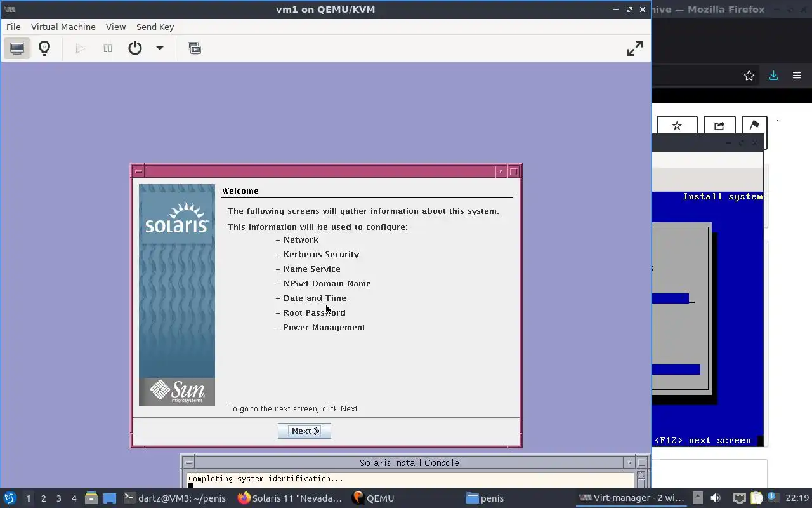Maximize the Solaris Install Console window
This screenshot has width=812, height=508.
642,462
